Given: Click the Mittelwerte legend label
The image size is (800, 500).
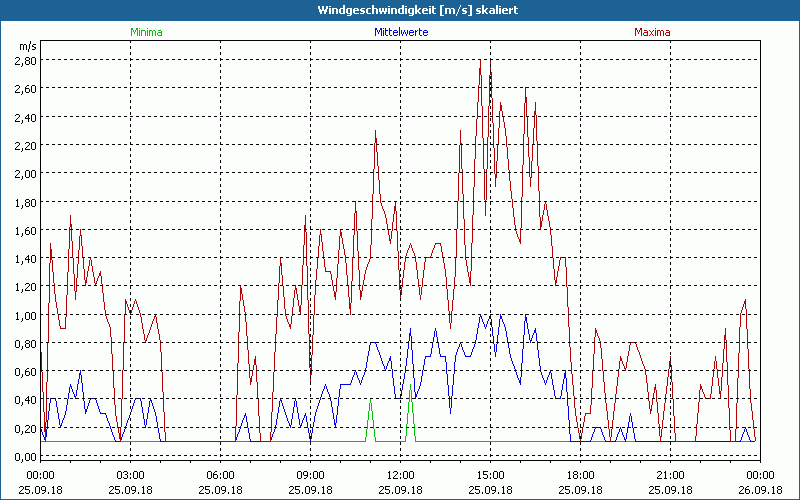Looking at the screenshot, I should pyautogui.click(x=400, y=32).
